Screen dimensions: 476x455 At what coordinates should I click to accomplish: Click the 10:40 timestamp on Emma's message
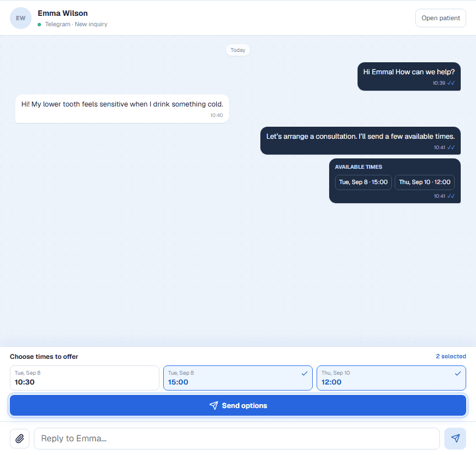[217, 115]
